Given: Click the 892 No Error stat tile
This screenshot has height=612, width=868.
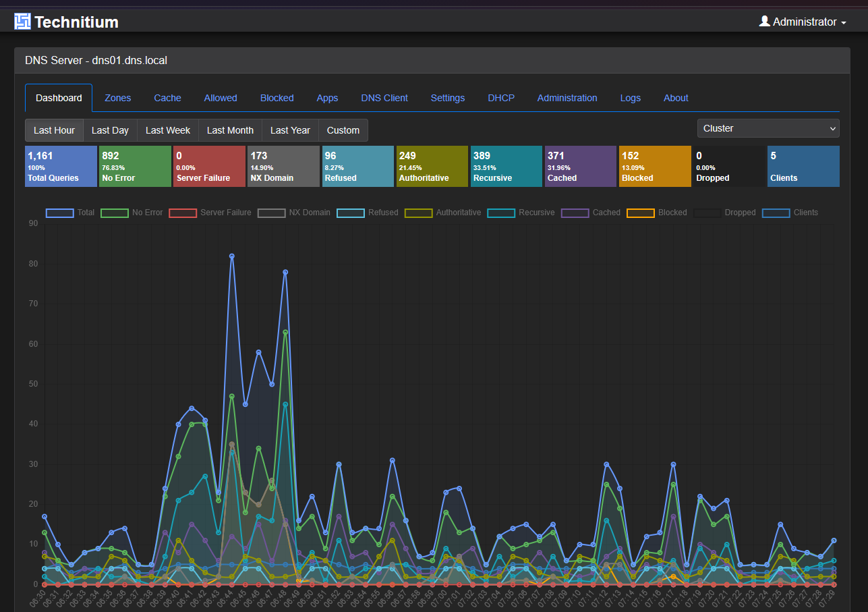Looking at the screenshot, I should (135, 167).
